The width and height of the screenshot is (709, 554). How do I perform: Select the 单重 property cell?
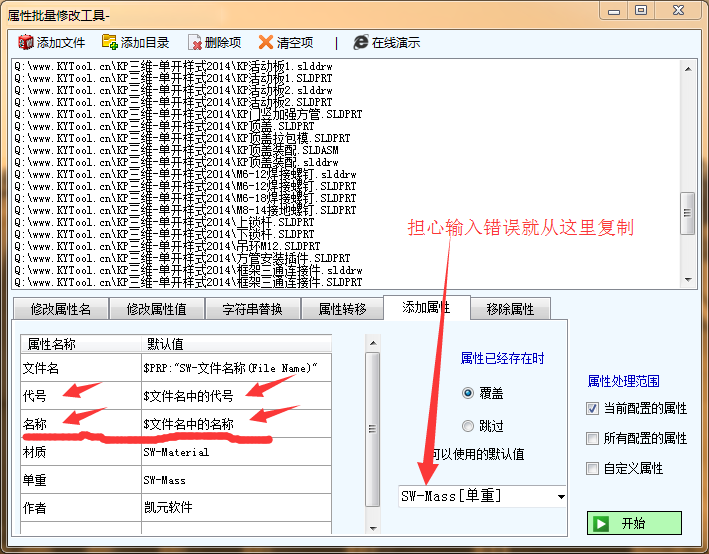(81, 480)
